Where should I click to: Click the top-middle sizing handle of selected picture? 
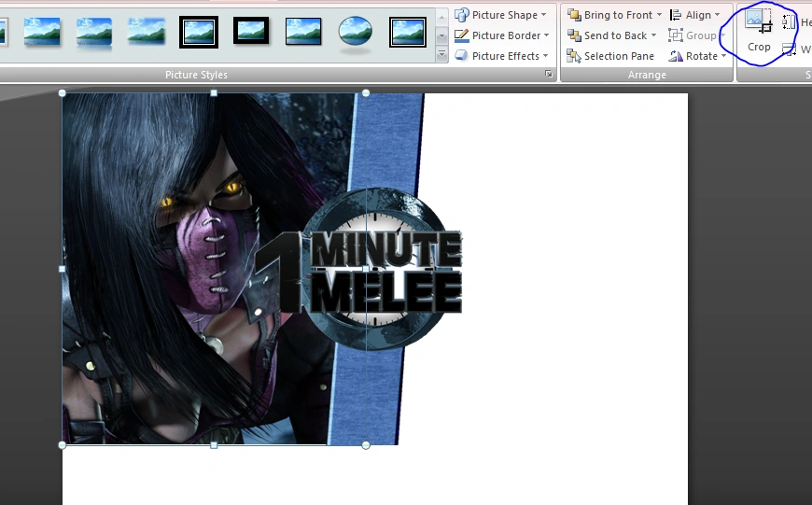click(x=214, y=93)
